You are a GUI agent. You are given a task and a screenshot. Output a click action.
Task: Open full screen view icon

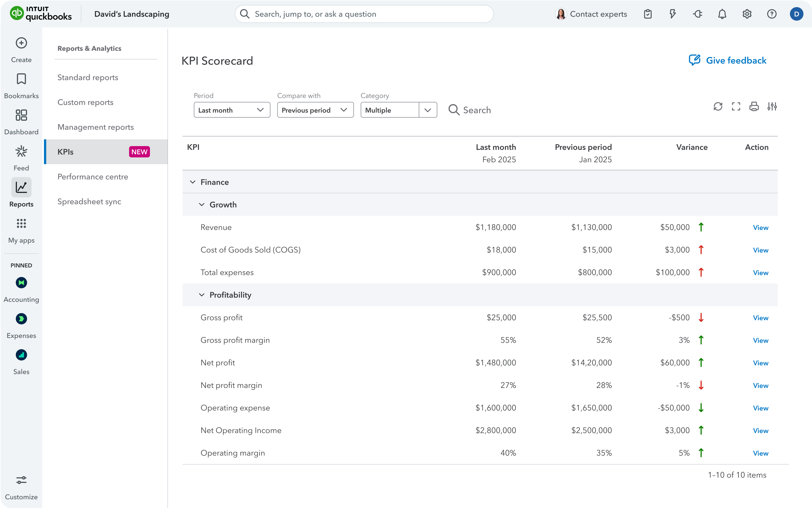(x=736, y=107)
